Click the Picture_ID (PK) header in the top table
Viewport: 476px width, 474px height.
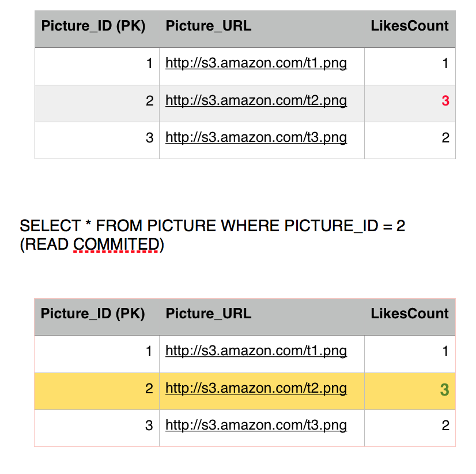click(x=93, y=26)
